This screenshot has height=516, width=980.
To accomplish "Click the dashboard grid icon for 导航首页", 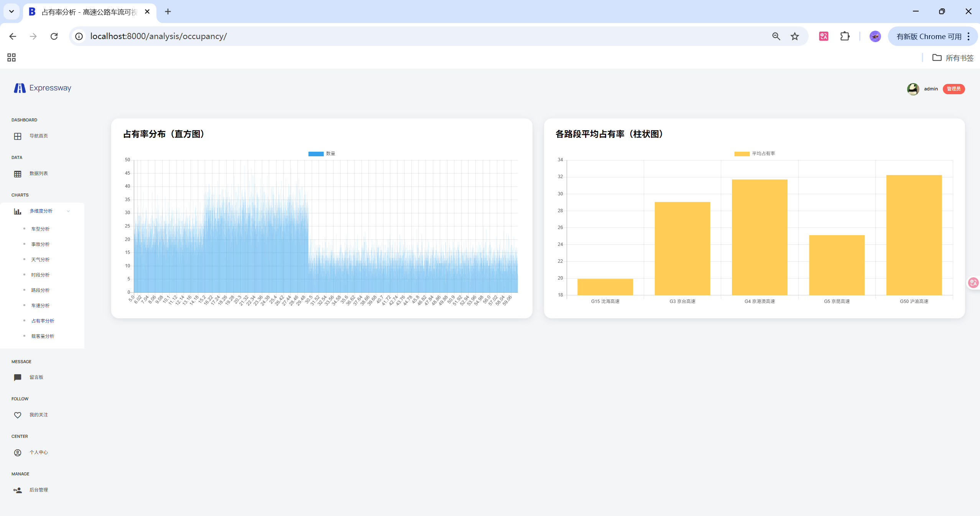I will (x=18, y=136).
